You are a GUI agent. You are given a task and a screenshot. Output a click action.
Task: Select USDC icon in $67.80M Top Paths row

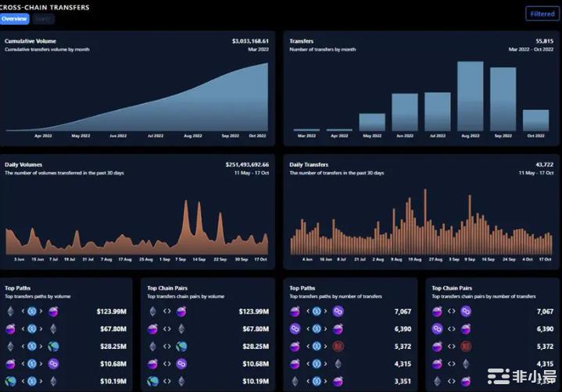point(32,329)
